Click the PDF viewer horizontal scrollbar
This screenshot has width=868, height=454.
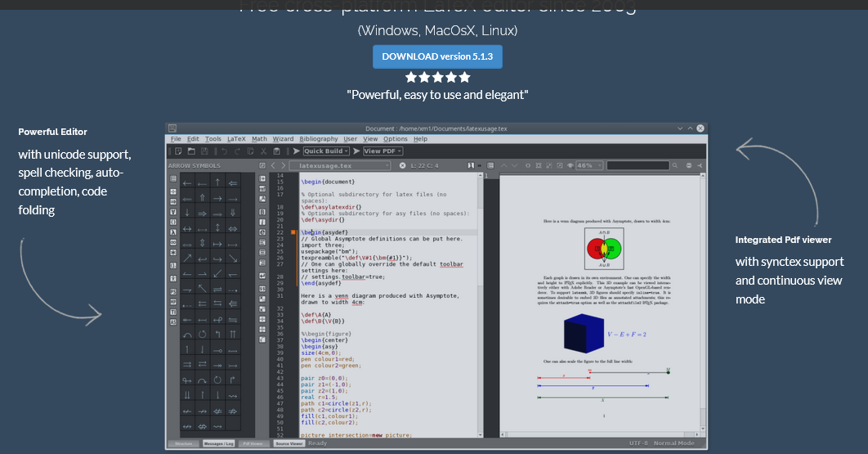600,434
